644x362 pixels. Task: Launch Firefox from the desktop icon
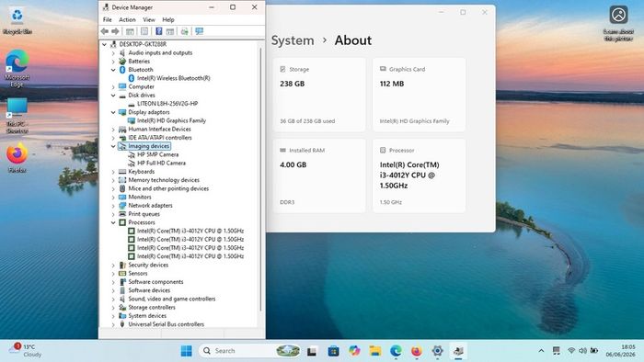pos(17,158)
